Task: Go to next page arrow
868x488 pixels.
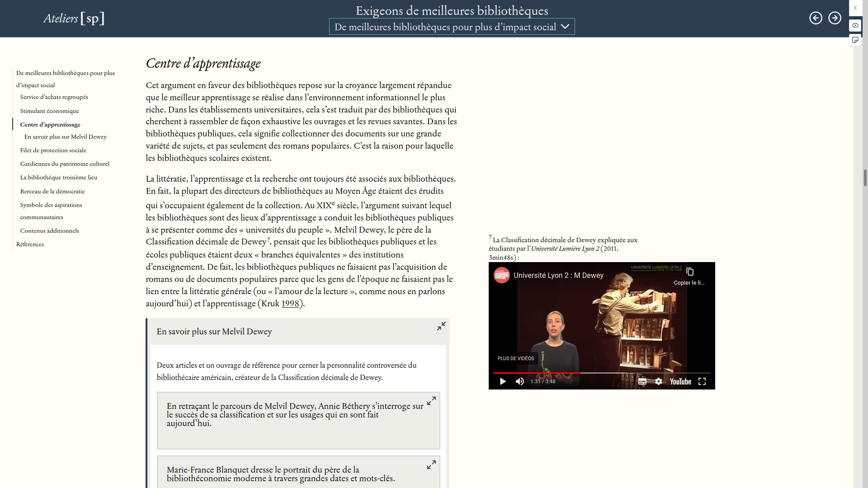Action: [835, 18]
